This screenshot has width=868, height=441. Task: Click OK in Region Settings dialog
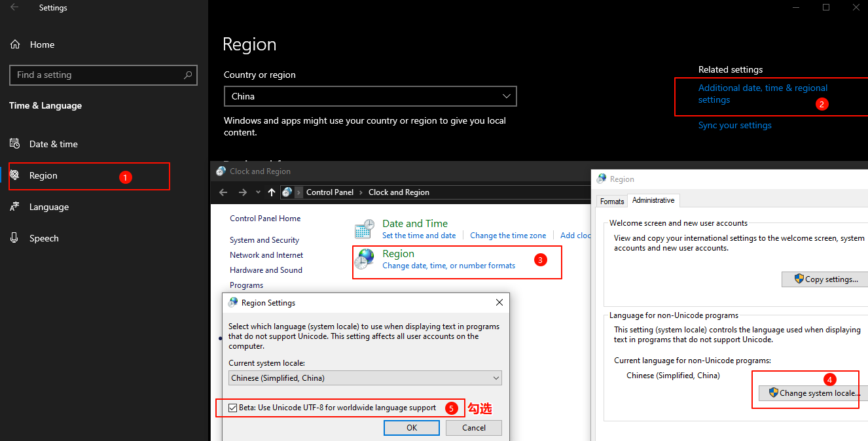pos(412,427)
